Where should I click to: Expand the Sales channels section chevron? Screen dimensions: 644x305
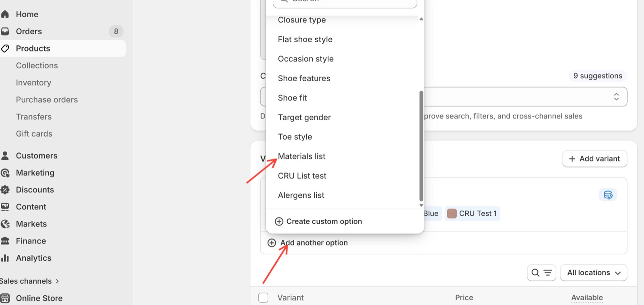pyautogui.click(x=57, y=281)
